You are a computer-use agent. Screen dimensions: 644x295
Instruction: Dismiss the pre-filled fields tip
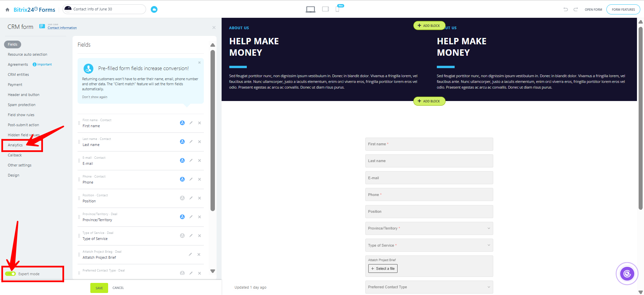[x=199, y=62]
